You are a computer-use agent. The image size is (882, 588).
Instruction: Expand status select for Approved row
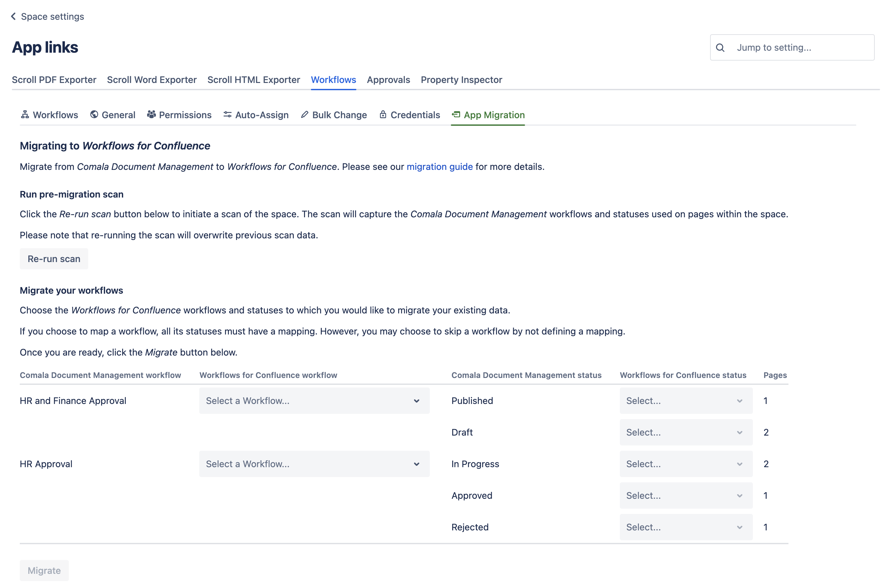pyautogui.click(x=685, y=495)
